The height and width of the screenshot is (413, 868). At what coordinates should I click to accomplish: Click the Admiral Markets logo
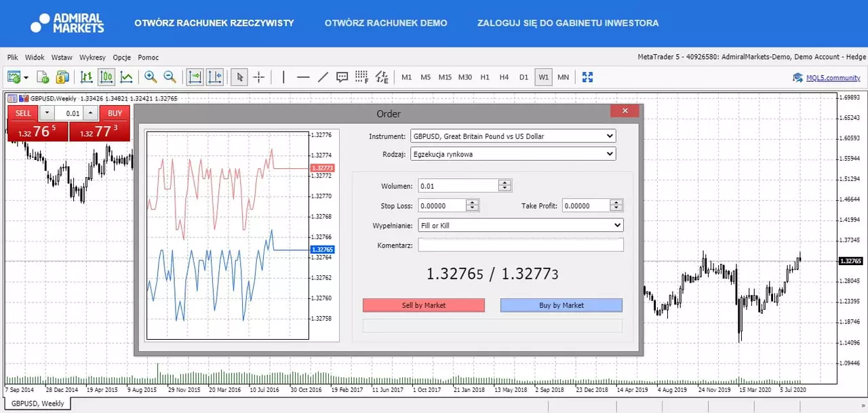point(67,22)
